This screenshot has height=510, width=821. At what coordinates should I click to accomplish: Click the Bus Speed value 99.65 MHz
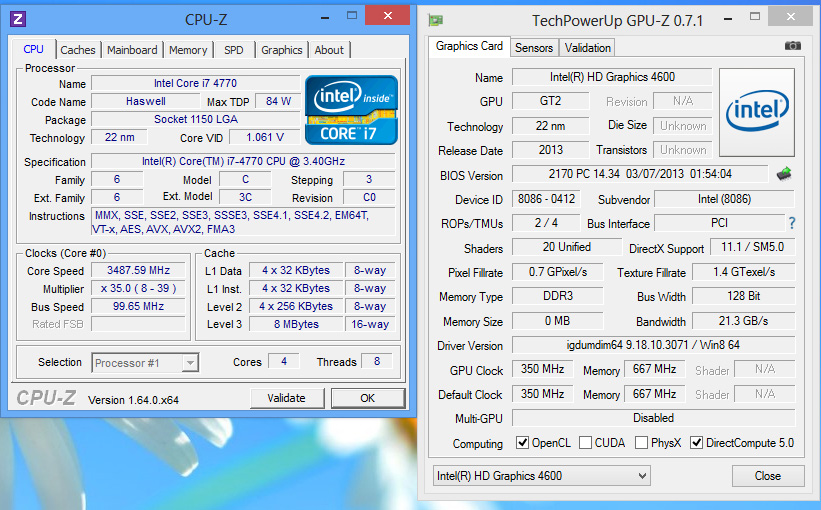[138, 306]
